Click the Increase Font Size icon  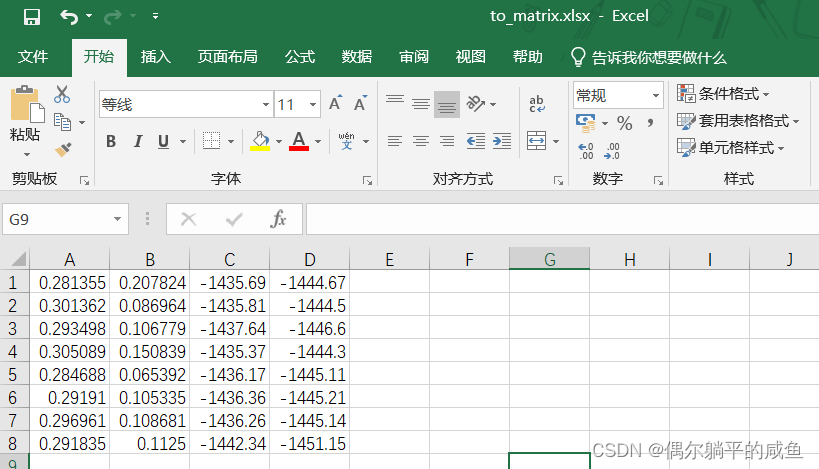click(335, 104)
